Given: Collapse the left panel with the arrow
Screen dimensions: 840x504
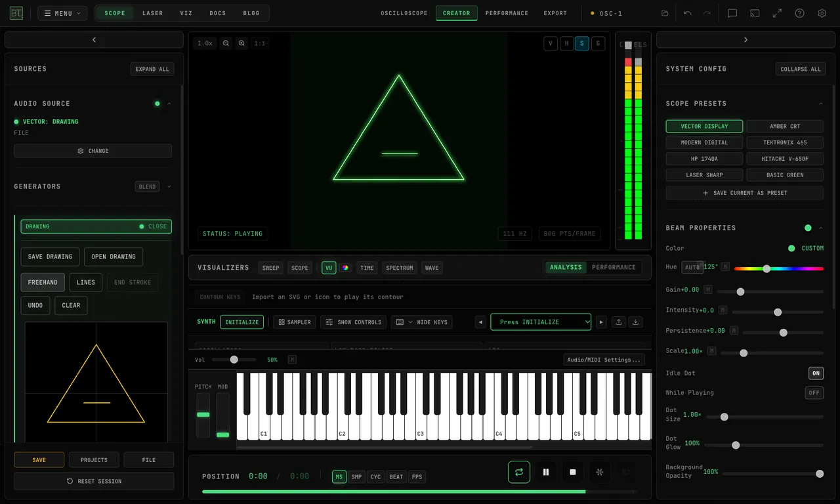Looking at the screenshot, I should [94, 40].
